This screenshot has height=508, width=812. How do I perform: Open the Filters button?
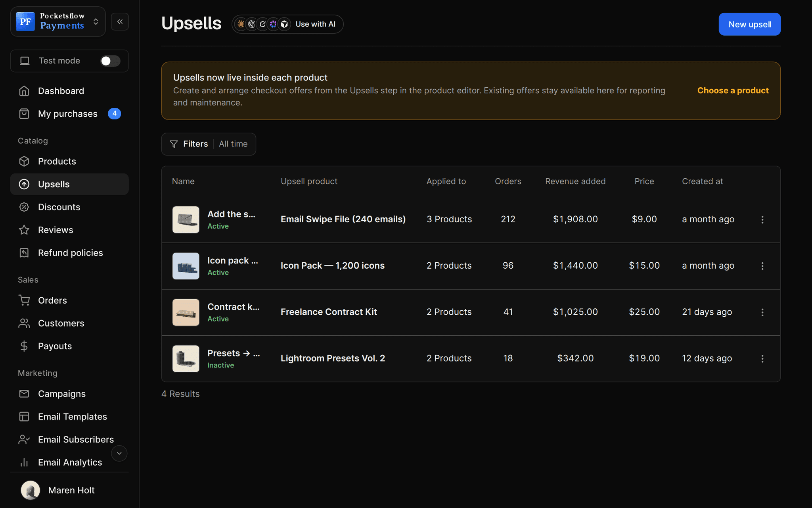tap(189, 144)
